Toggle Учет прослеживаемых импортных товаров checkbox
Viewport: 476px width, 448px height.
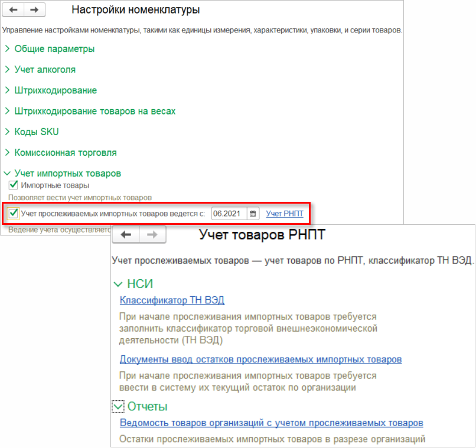(13, 213)
